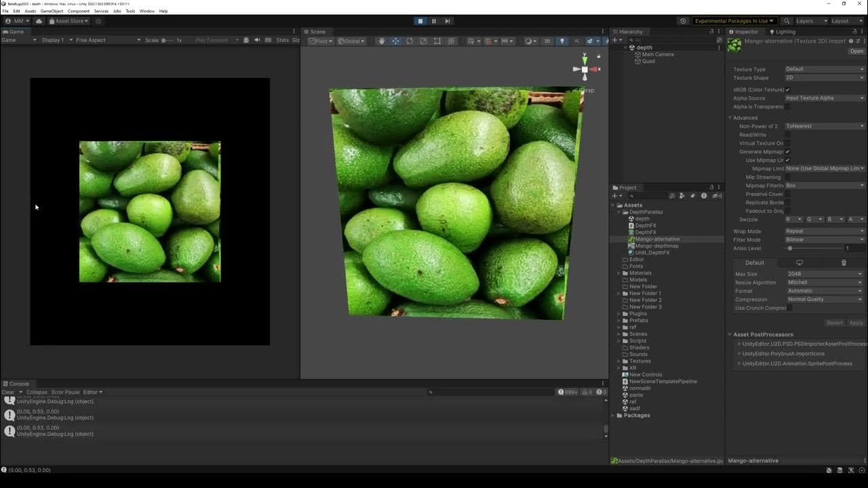Viewport: 868px width, 488px height.
Task: Select Quad object in Hierarchy
Action: point(648,61)
